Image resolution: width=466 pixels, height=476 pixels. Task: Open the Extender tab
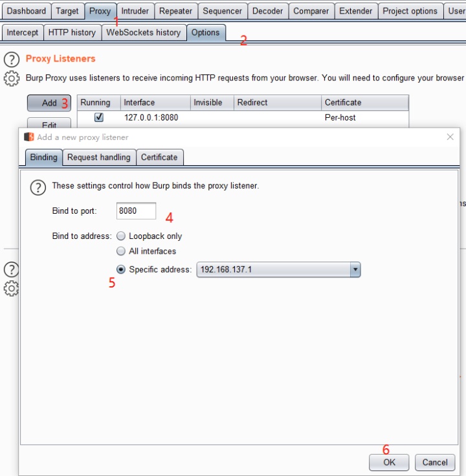(356, 11)
